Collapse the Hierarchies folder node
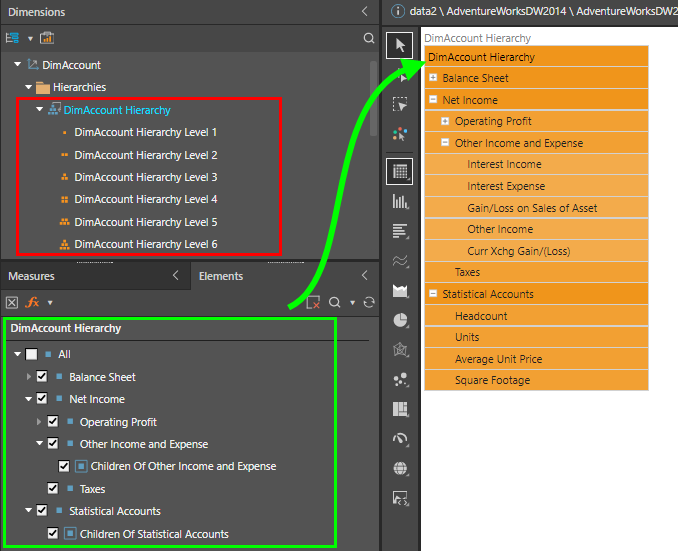 [x=29, y=88]
